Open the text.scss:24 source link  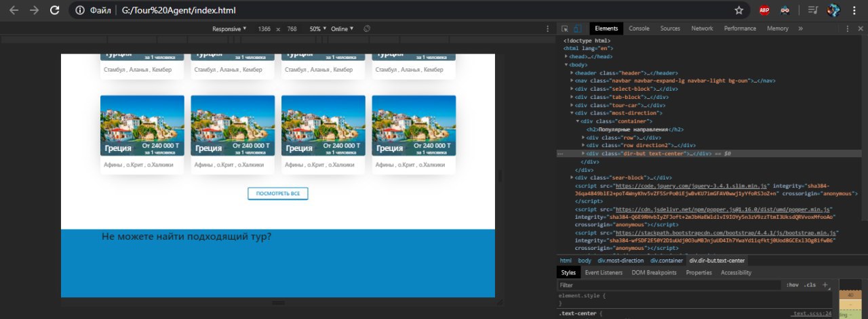pyautogui.click(x=812, y=314)
